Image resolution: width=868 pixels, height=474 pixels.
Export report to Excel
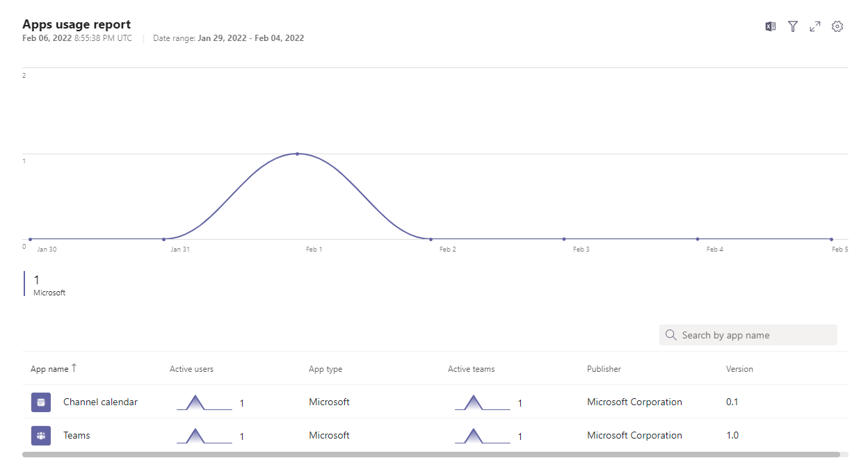[x=770, y=26]
